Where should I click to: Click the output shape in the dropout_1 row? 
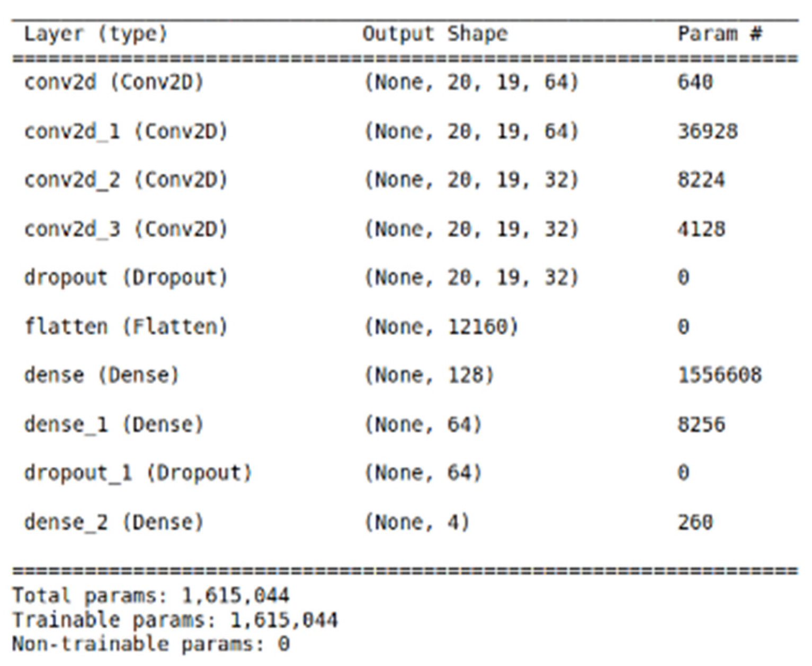coord(423,473)
